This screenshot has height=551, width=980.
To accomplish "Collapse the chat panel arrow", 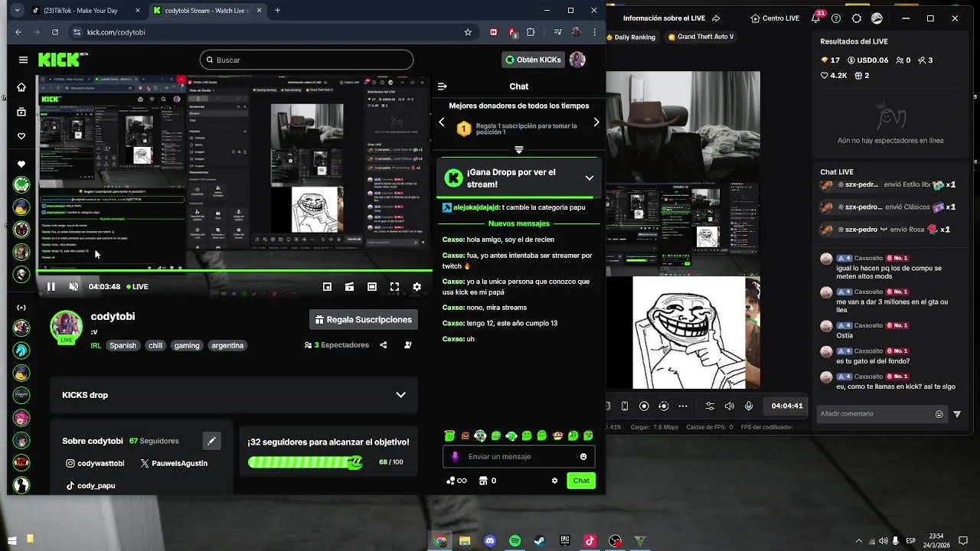I will coord(442,86).
